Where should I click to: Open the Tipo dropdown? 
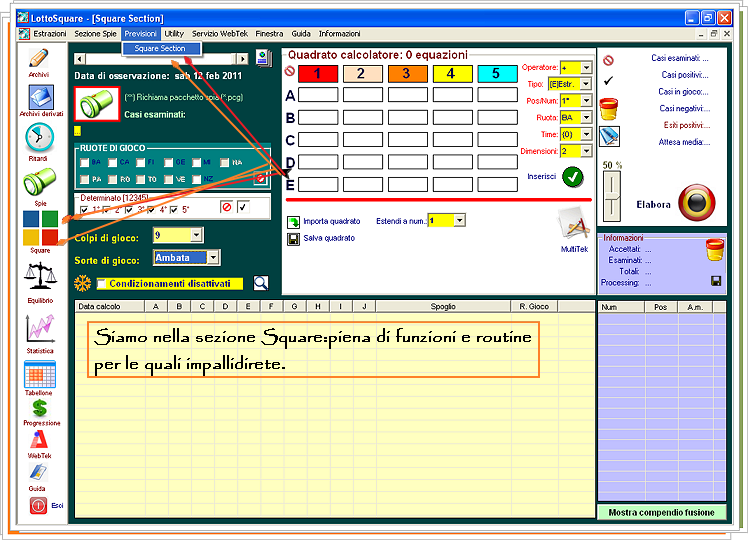[x=586, y=84]
